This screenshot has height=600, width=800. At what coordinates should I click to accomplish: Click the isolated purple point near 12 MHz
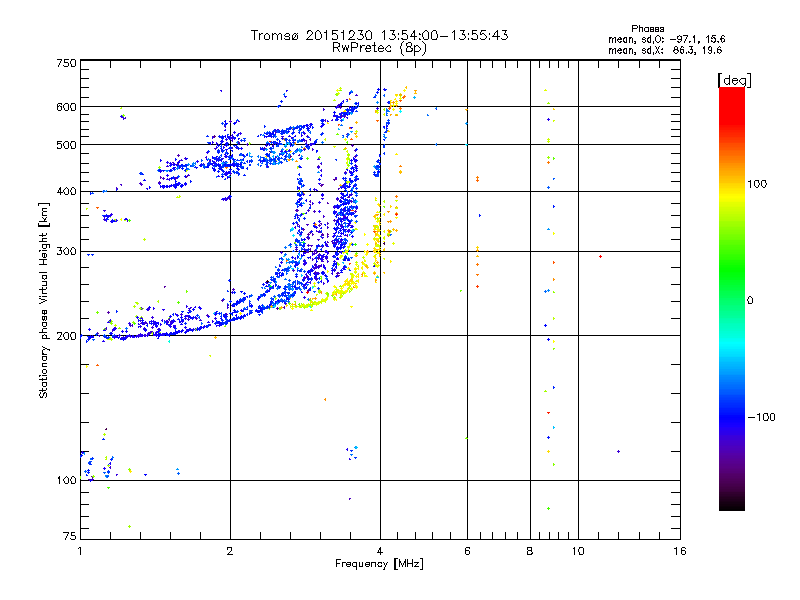[618, 452]
